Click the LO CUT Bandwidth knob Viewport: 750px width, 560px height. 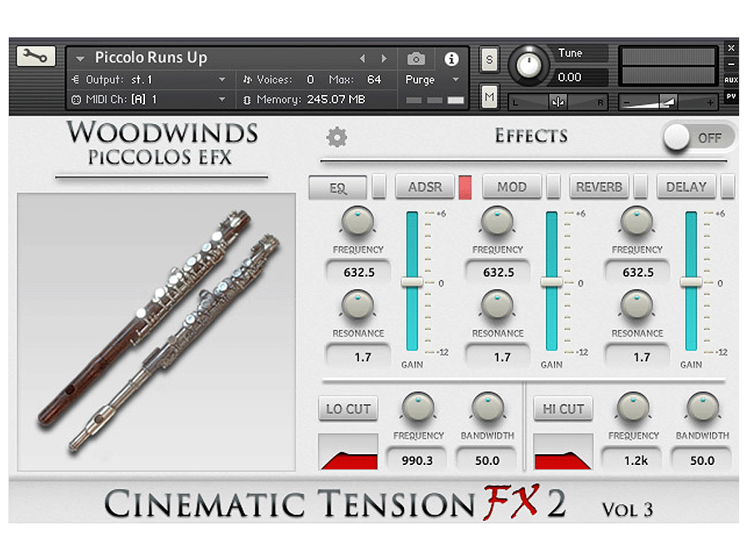click(487, 408)
